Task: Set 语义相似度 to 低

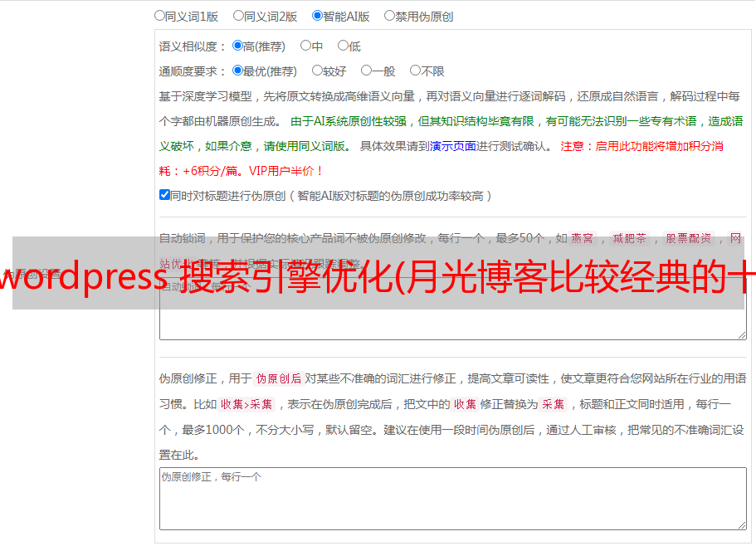Action: click(343, 46)
